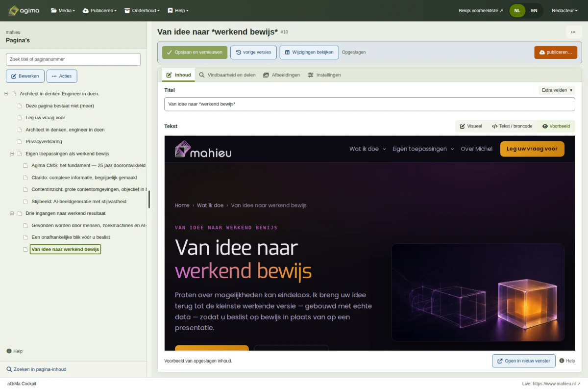Viewport: 588px width, 390px height.
Task: Open the Publiceren menu
Action: pyautogui.click(x=99, y=10)
